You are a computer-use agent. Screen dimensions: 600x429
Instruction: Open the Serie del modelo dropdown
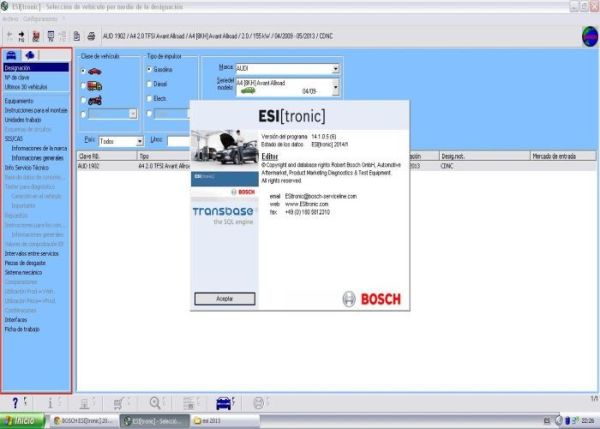336,87
